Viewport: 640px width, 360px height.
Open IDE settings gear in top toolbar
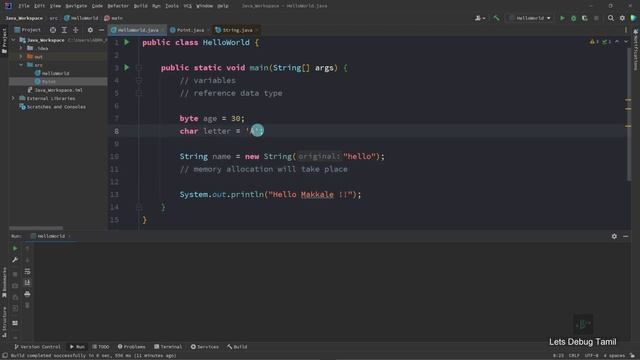pos(622,18)
